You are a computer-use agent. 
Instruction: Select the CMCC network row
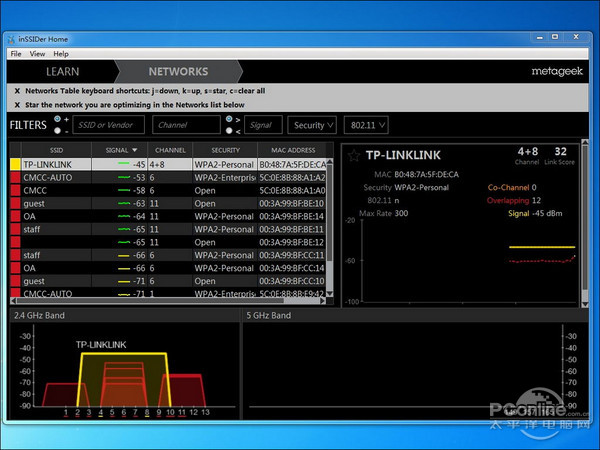point(60,190)
